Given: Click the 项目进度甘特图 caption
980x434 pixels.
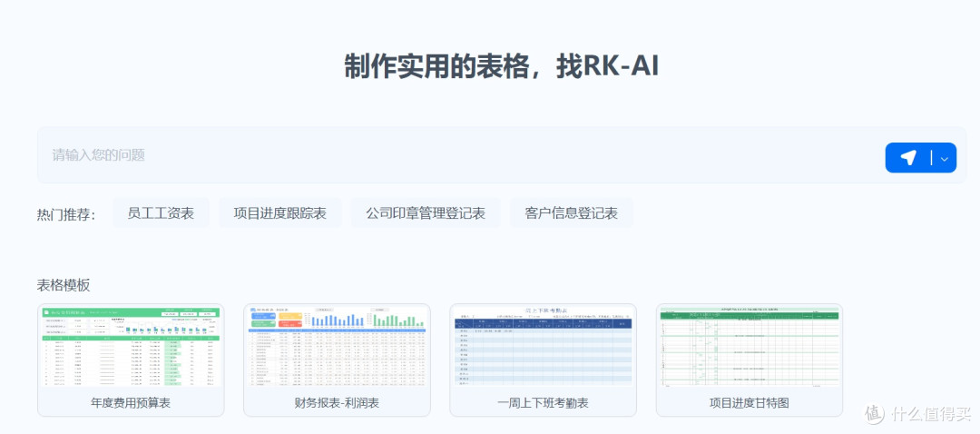Looking at the screenshot, I should click(750, 403).
